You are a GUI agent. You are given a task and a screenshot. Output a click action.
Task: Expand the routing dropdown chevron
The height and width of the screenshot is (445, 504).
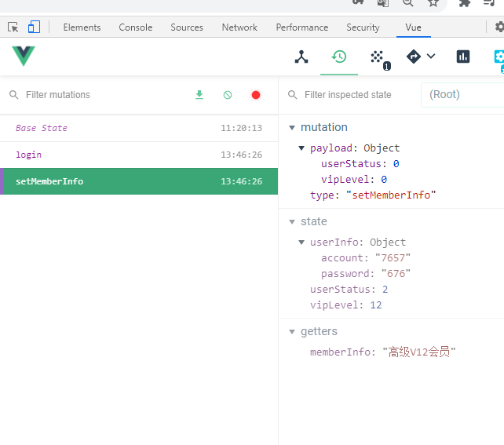coord(431,57)
